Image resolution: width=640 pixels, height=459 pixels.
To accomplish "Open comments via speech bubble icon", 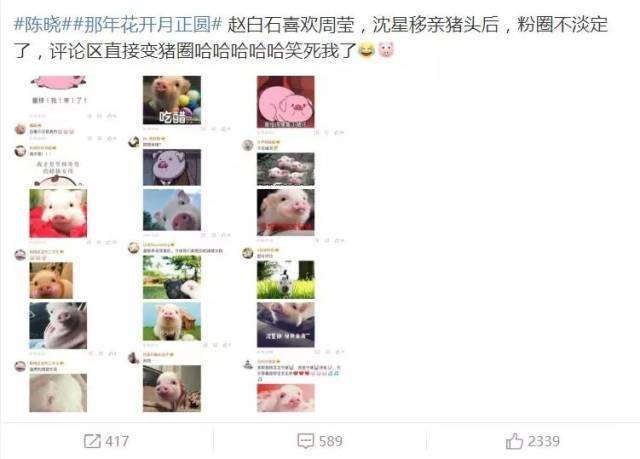I will click(x=306, y=441).
